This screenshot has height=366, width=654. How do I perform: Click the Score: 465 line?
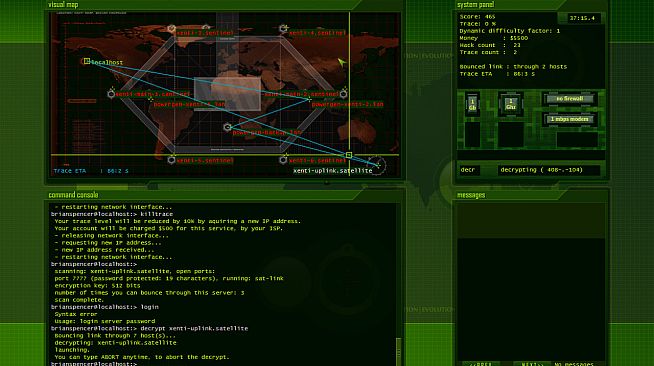(x=477, y=17)
